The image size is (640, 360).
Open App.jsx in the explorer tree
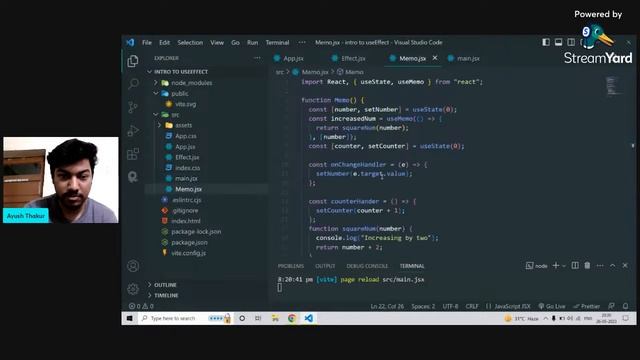click(x=185, y=147)
